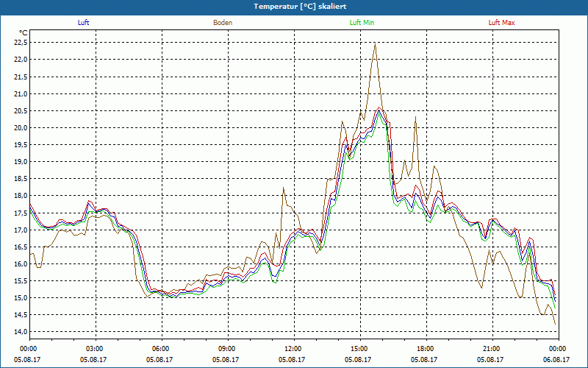This screenshot has height=368, width=588.
Task: Click the 18,5 y-axis value
Action: pyautogui.click(x=21, y=179)
